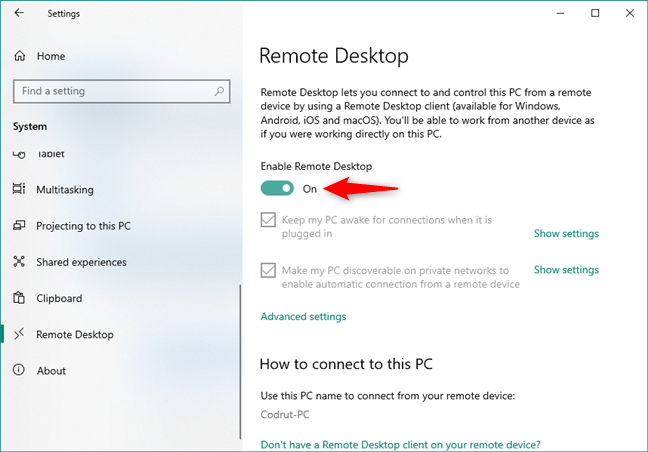Open Show settings for keep awake option
648x452 pixels.
tap(566, 233)
